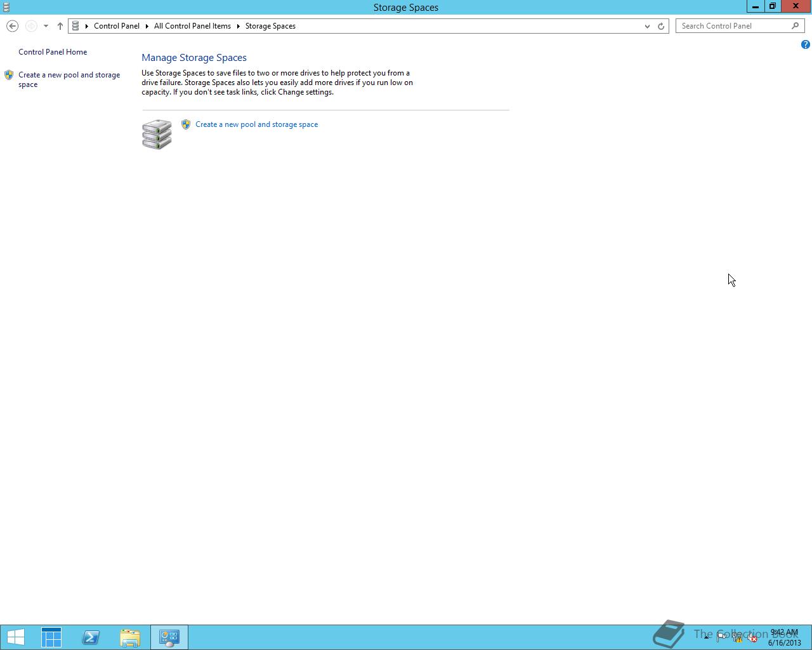Open the address bar history dropdown
Screen dimensions: 812x650
647,26
